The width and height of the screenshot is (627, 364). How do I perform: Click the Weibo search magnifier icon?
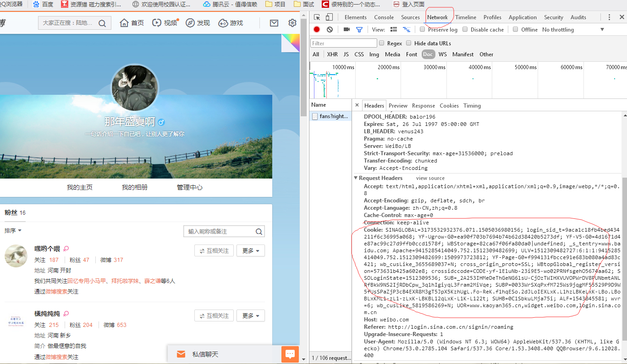[x=102, y=23]
